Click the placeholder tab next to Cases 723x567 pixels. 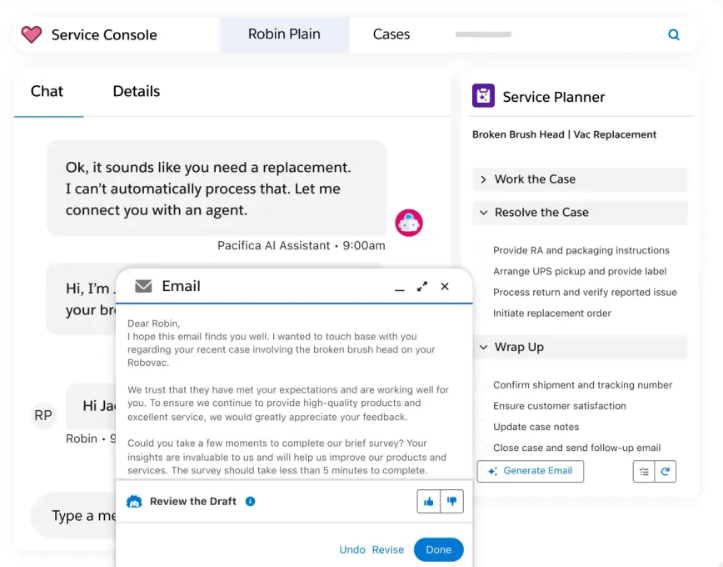[x=483, y=35]
